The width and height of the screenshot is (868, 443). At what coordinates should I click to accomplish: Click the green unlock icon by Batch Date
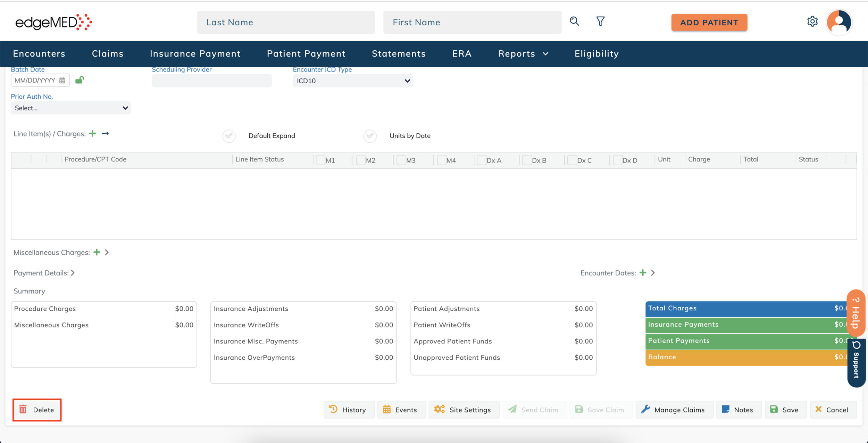80,80
